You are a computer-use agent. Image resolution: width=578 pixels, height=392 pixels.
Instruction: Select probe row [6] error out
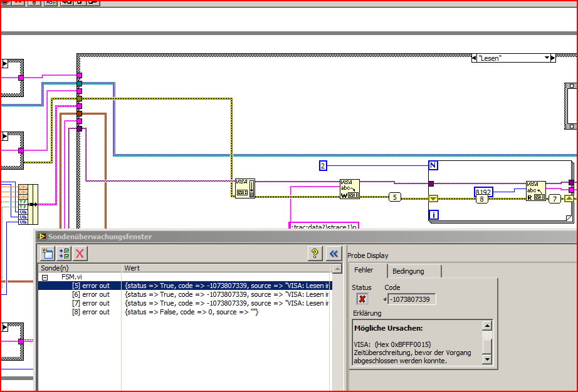(x=185, y=294)
